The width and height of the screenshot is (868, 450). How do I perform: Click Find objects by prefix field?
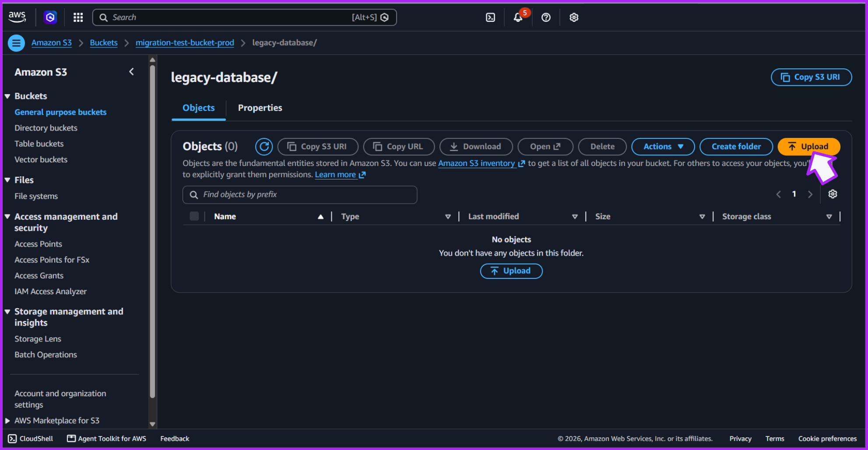[x=300, y=195]
